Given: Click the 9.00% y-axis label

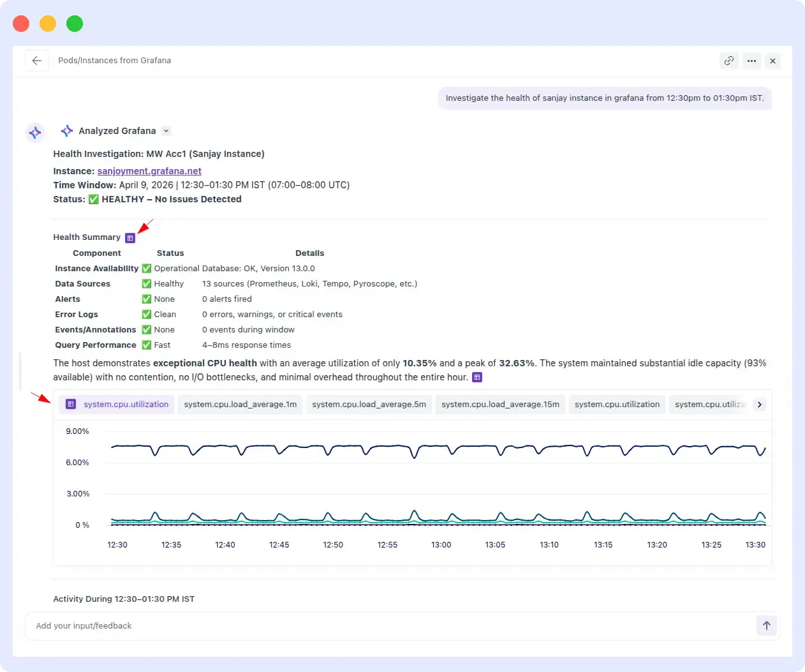Looking at the screenshot, I should pyautogui.click(x=77, y=431).
